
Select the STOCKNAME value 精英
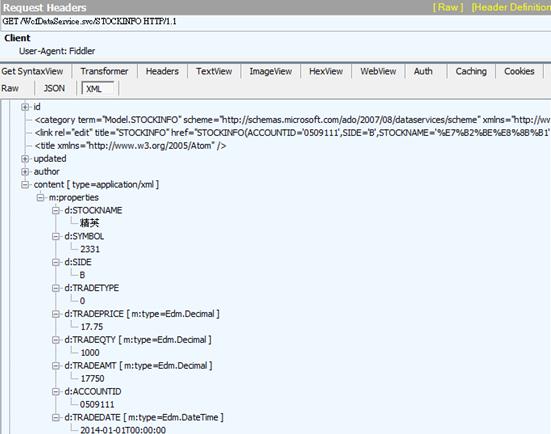point(90,223)
